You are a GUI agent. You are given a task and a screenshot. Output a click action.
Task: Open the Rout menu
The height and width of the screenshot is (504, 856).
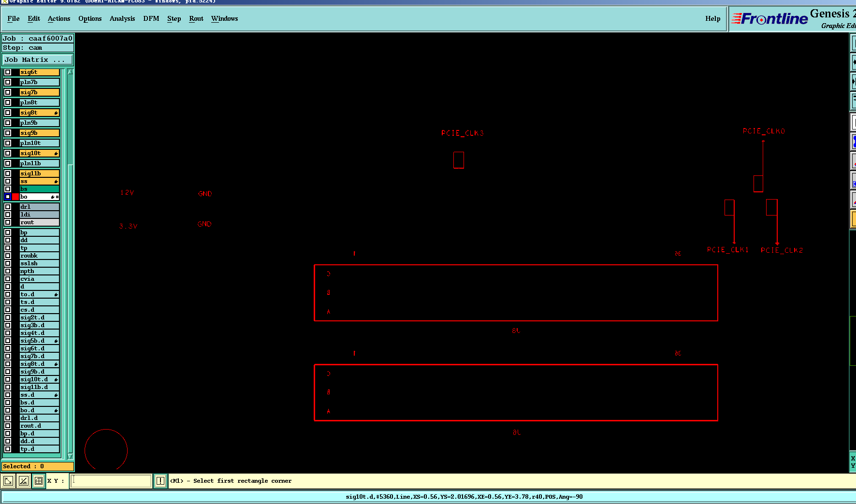196,19
